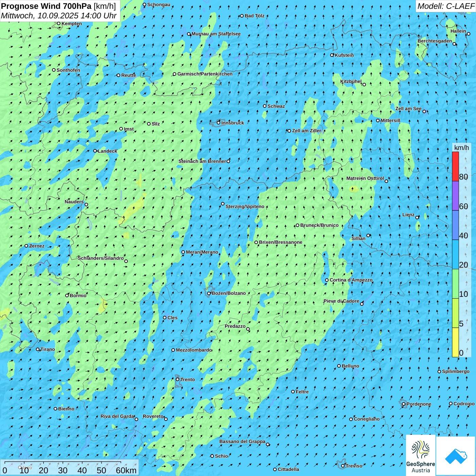The height and width of the screenshot is (476, 476).
Task: Click the 'Zell am See' label
Action: pos(408,108)
